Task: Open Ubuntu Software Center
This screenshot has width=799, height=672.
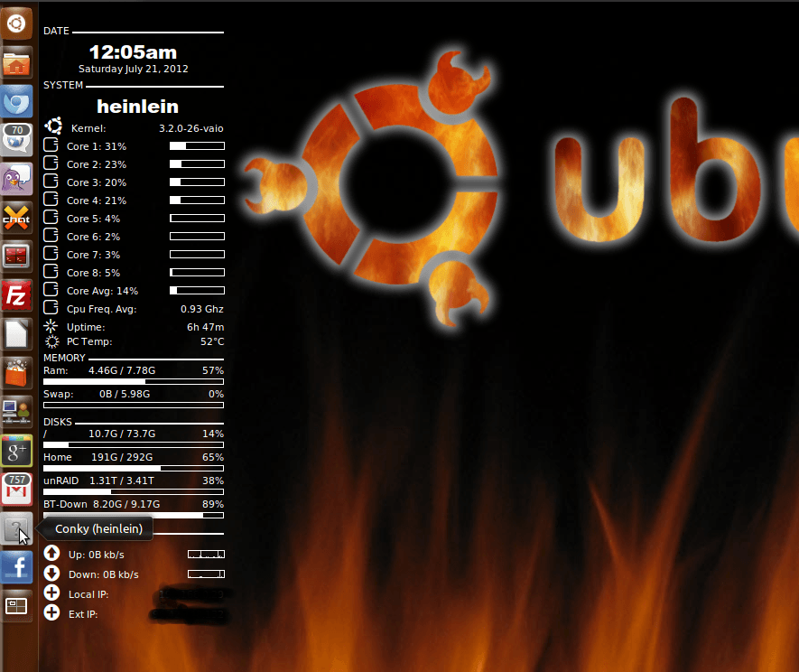Action: point(16,373)
